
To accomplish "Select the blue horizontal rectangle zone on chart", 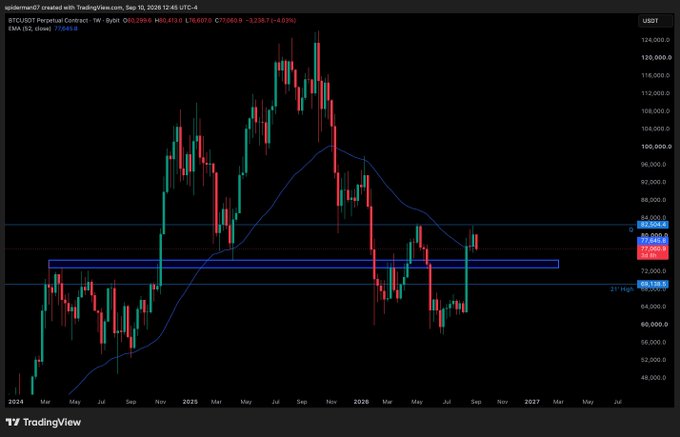I will point(303,264).
